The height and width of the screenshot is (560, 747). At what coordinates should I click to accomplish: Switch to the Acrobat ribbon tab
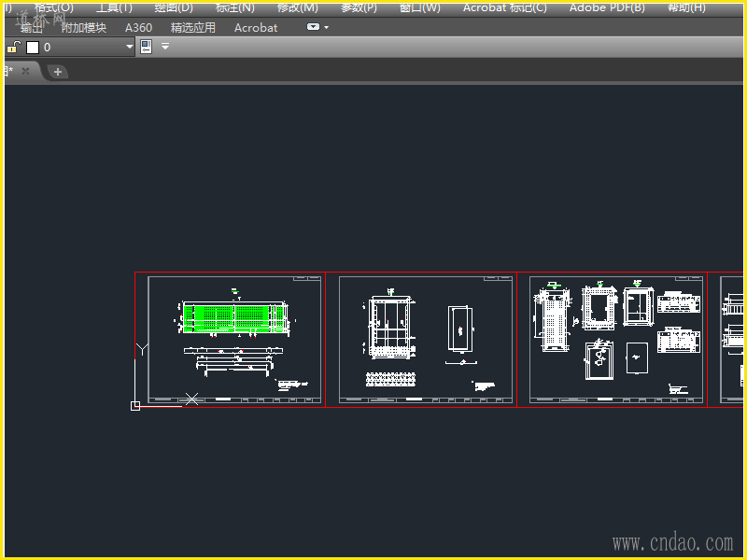(x=256, y=28)
